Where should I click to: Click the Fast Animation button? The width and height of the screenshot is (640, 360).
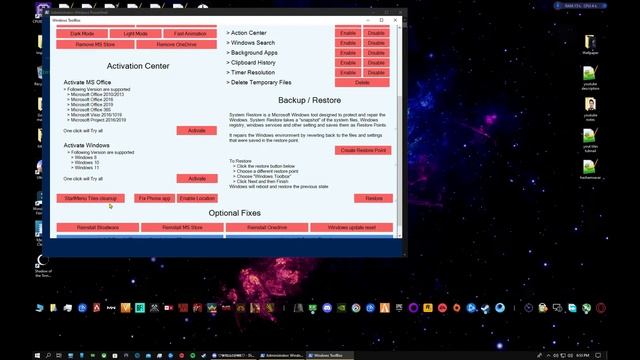(190, 33)
